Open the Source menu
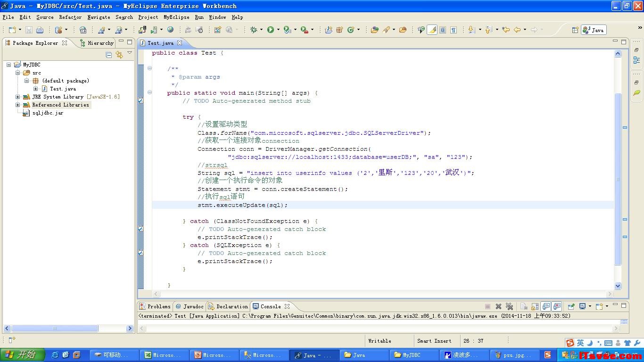 pos(45,17)
